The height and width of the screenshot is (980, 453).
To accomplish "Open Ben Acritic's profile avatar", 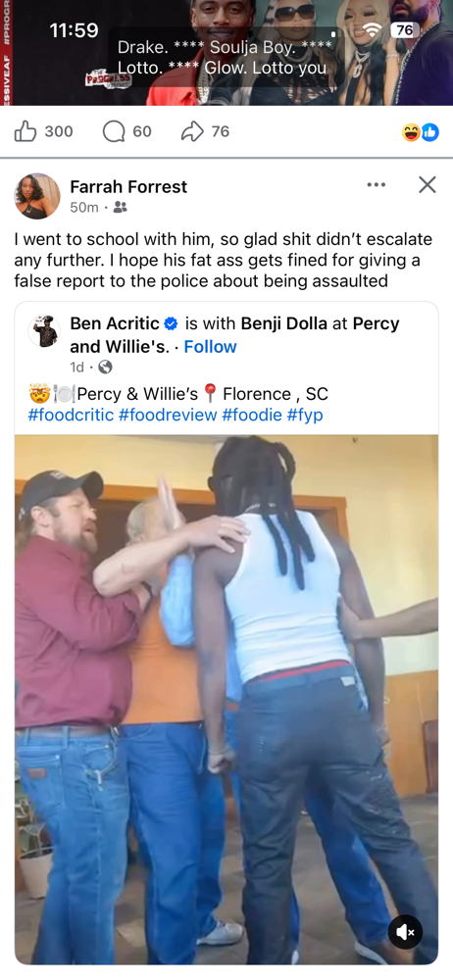I will point(44,331).
